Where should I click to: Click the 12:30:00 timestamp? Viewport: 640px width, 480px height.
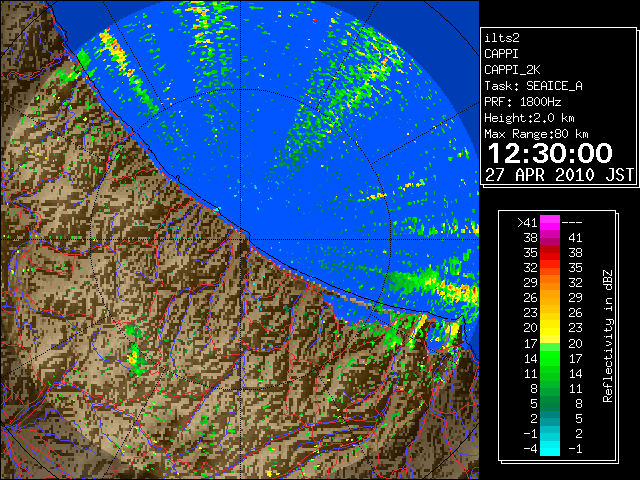550,153
